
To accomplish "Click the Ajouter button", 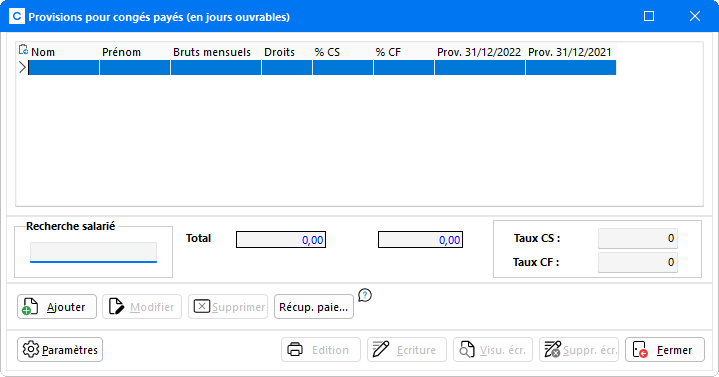I will tap(57, 306).
